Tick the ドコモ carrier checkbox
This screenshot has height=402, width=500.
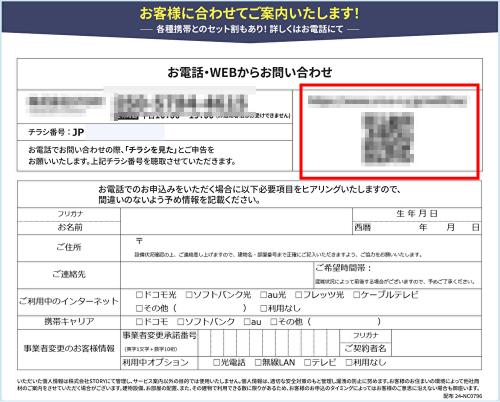tap(139, 322)
